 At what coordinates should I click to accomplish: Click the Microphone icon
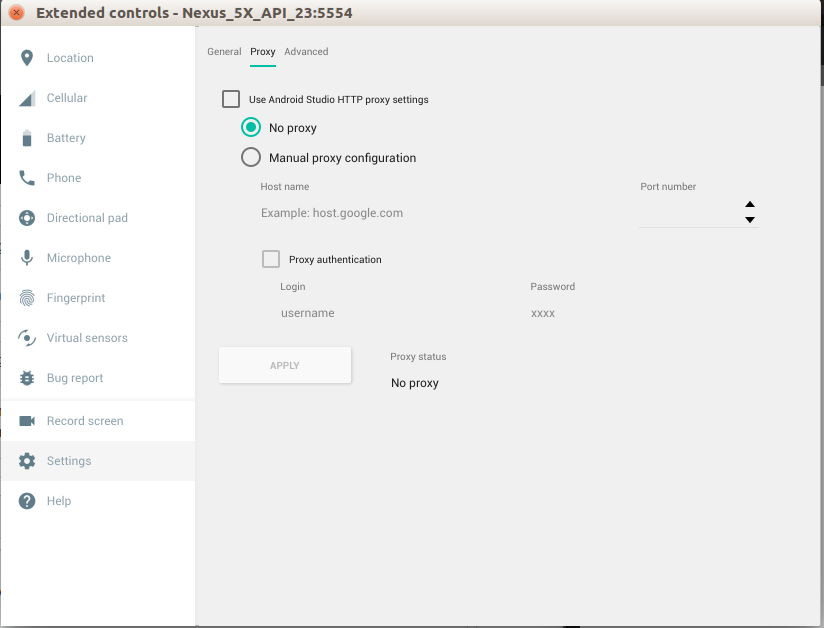tap(27, 258)
